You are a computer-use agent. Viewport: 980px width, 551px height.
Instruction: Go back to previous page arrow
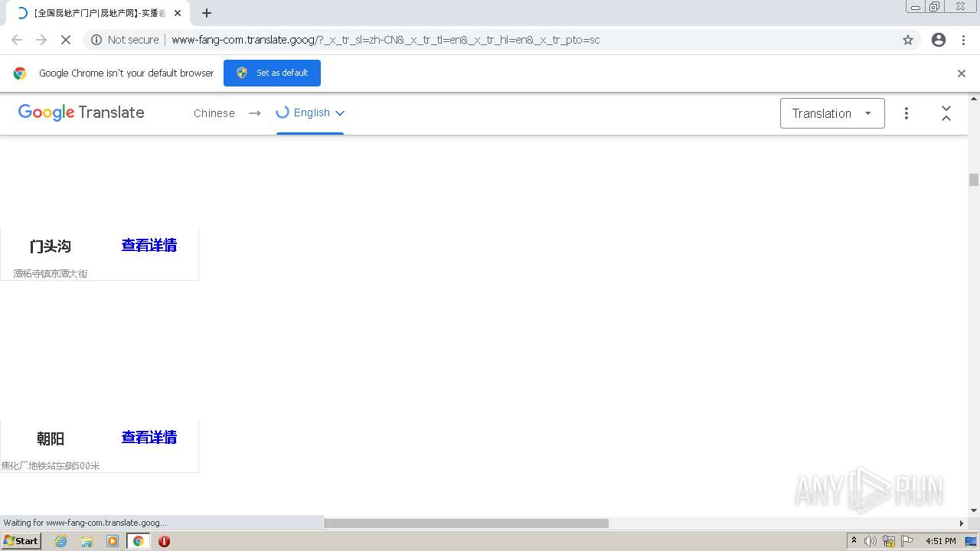tap(17, 40)
